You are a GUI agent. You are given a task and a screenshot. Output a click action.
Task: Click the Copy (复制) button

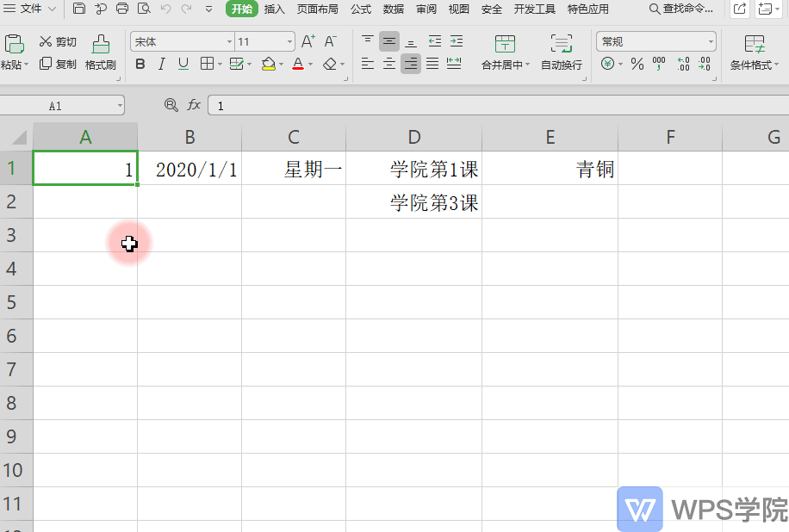coord(58,64)
